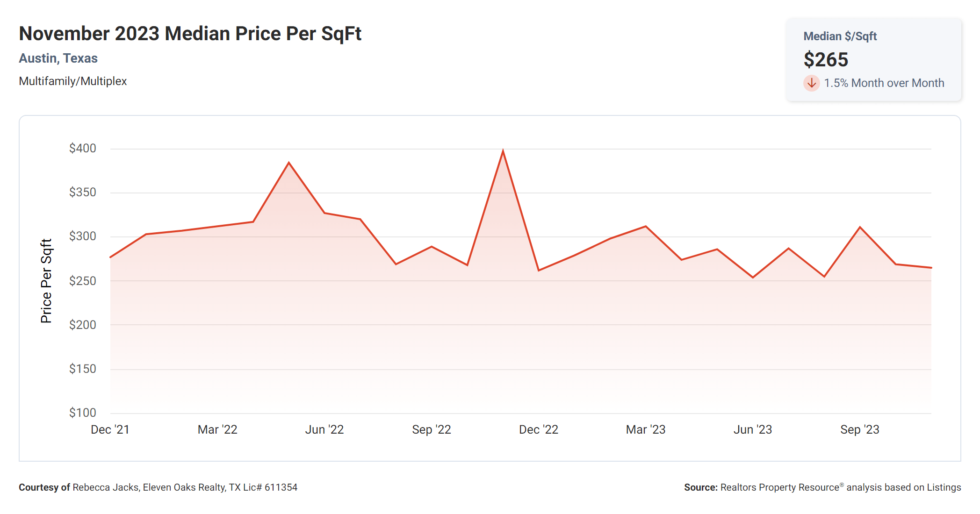Click the 1.5% Month over Month text
This screenshot has width=980, height=514.
[x=884, y=83]
